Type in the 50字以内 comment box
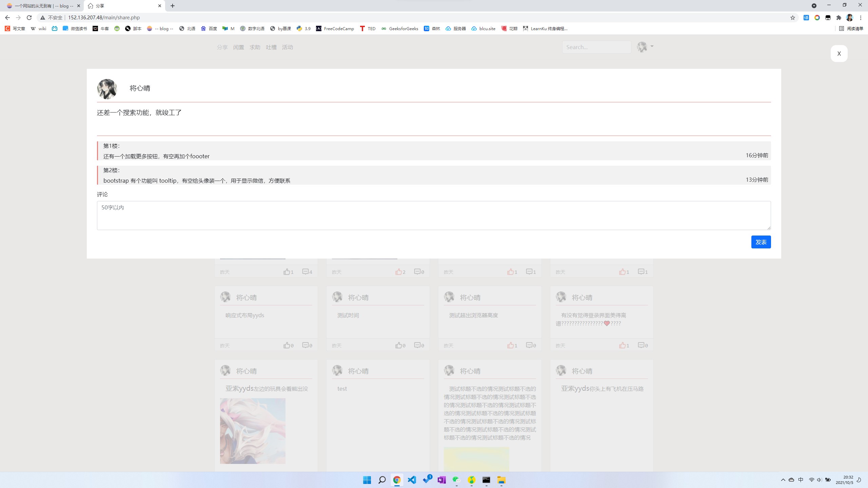The height and width of the screenshot is (488, 868). pyautogui.click(x=434, y=216)
